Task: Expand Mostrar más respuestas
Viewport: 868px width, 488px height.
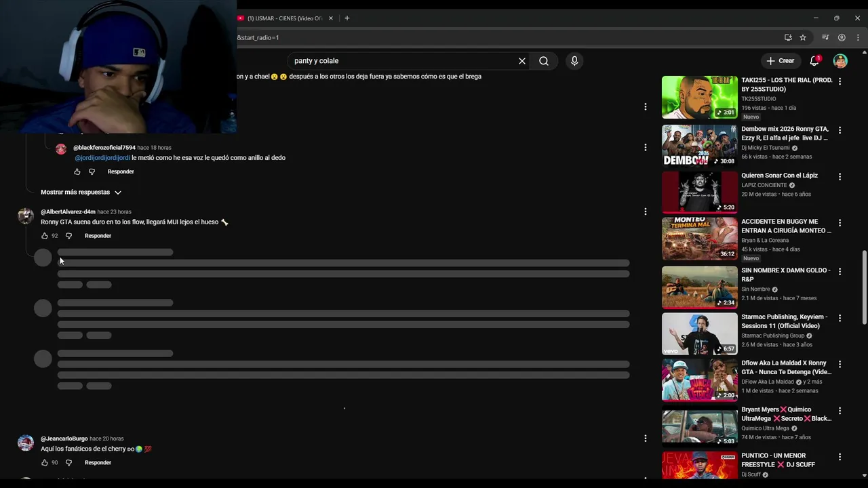Action: pos(81,192)
